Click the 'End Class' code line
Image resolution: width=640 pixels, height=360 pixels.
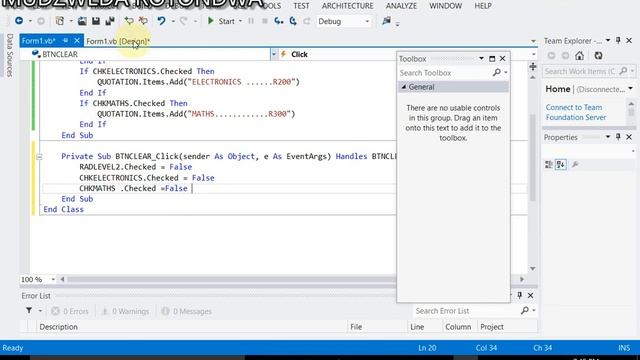point(64,209)
